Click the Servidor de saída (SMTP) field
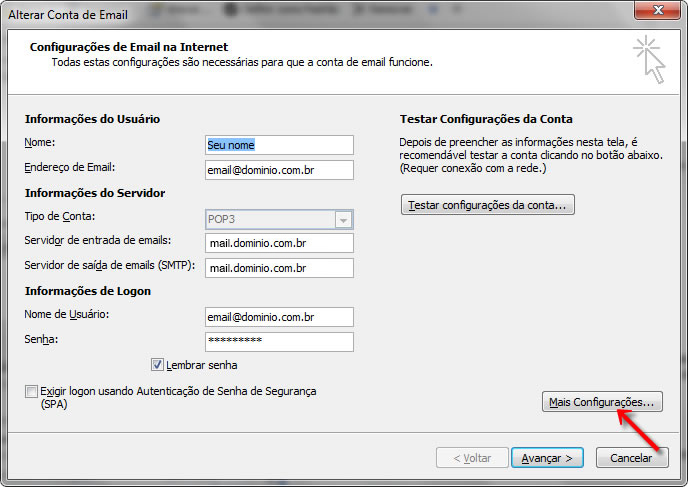The height and width of the screenshot is (487, 688). pyautogui.click(x=279, y=268)
